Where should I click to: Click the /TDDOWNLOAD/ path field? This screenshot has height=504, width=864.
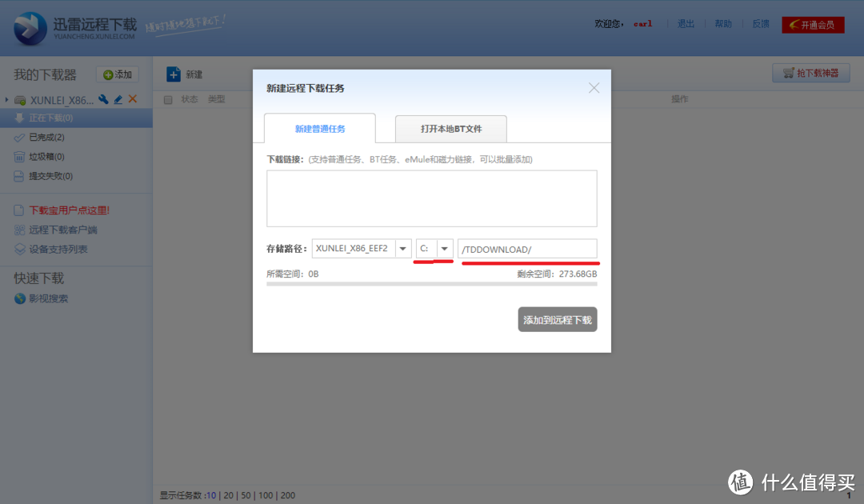click(x=526, y=249)
